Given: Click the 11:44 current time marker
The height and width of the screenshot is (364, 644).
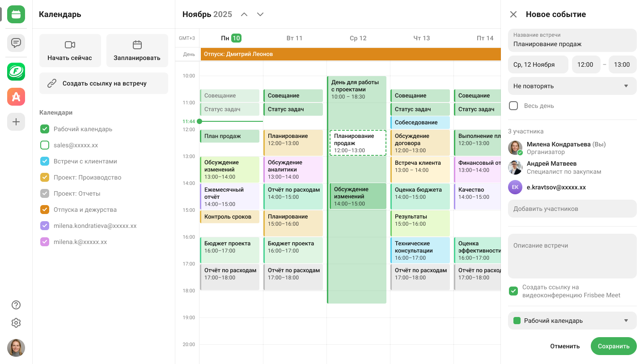Looking at the screenshot, I should (x=189, y=121).
